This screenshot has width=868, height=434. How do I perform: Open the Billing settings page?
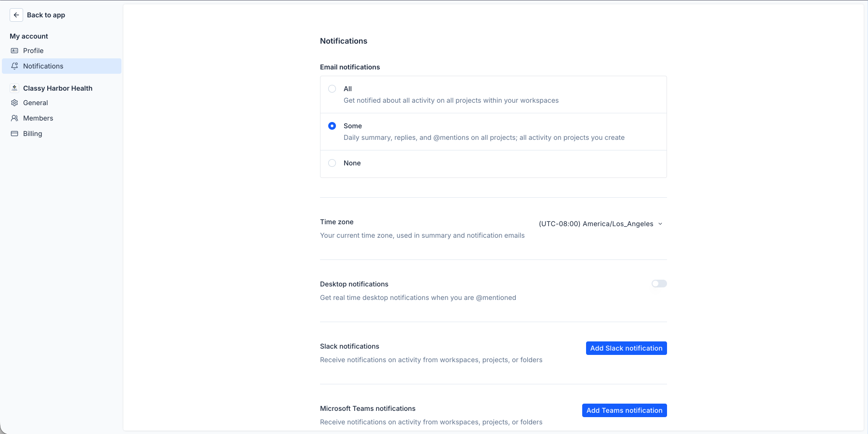[32, 134]
